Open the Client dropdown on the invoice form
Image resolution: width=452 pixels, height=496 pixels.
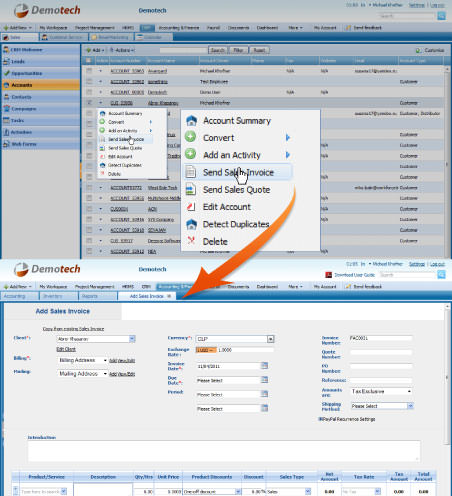coord(132,339)
